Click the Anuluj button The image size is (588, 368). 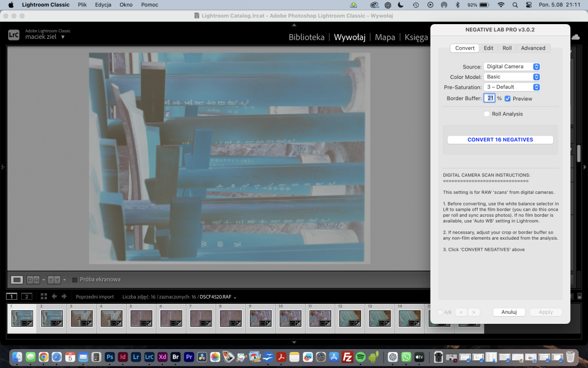click(x=509, y=312)
